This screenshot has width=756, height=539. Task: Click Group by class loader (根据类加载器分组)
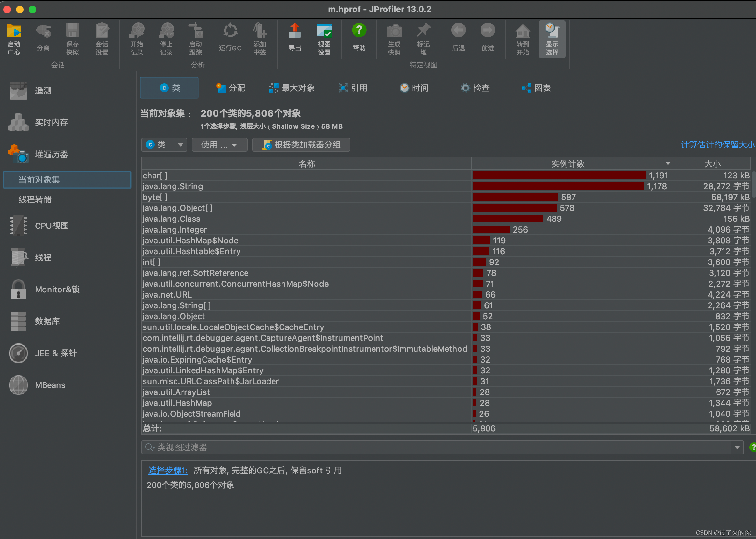[301, 145]
